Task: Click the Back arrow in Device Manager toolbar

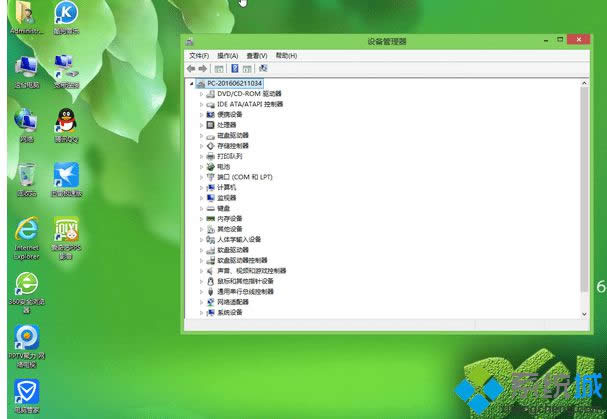Action: pyautogui.click(x=191, y=68)
